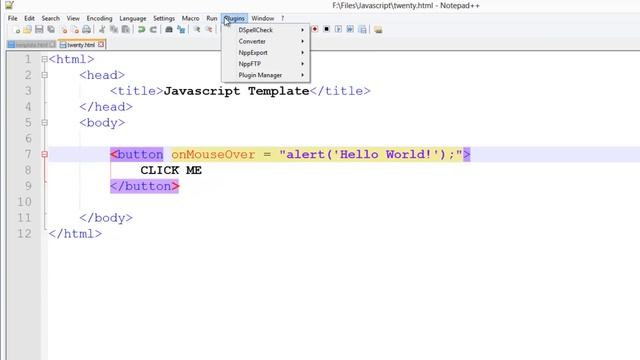Close the twenty.html tab with red X
The height and width of the screenshot is (360, 640).
point(101,44)
